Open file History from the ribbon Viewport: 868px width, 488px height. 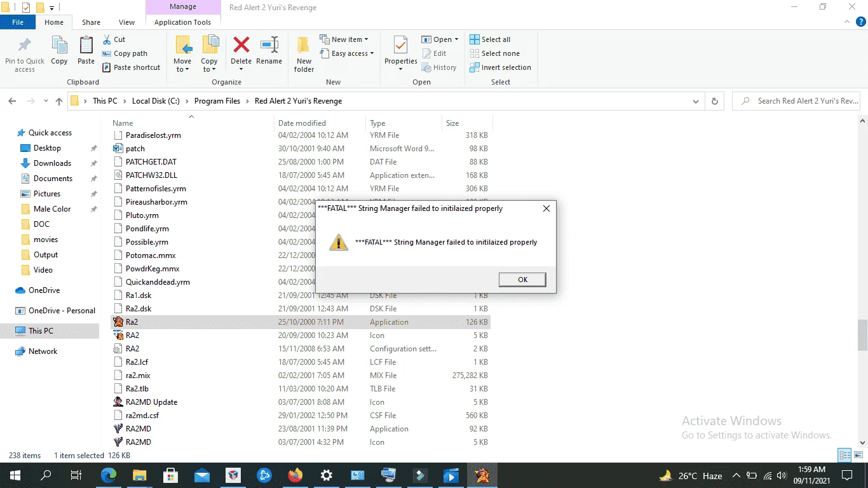pyautogui.click(x=439, y=67)
